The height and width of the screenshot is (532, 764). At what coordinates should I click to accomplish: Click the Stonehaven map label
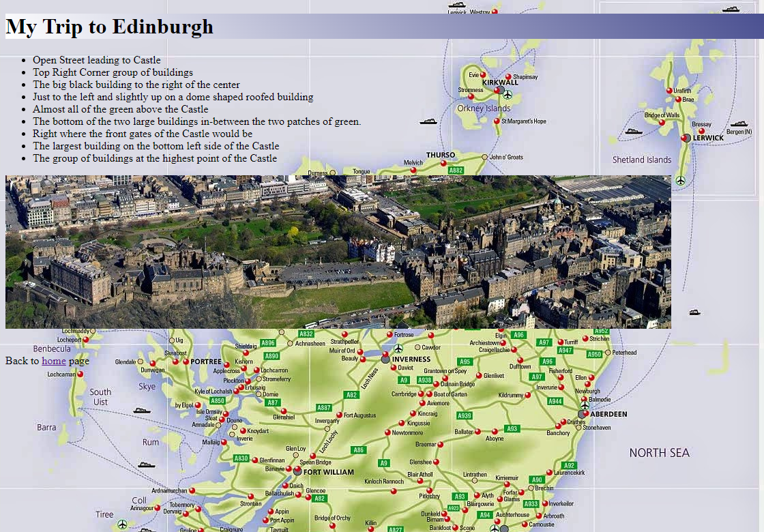(596, 427)
